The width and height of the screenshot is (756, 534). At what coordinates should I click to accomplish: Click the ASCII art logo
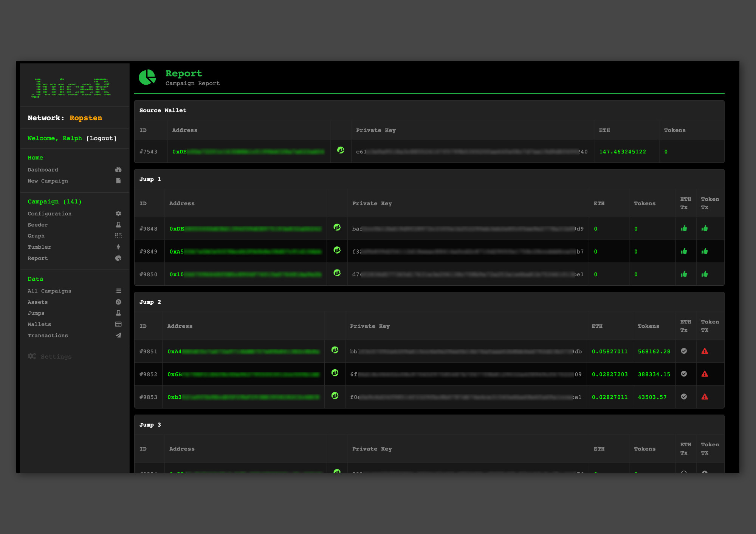tap(71, 88)
